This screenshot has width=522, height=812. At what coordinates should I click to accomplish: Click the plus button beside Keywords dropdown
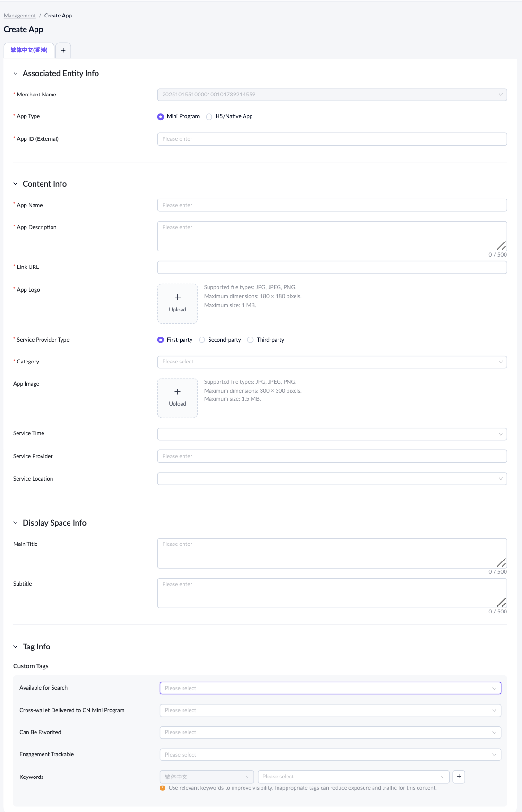click(x=459, y=777)
